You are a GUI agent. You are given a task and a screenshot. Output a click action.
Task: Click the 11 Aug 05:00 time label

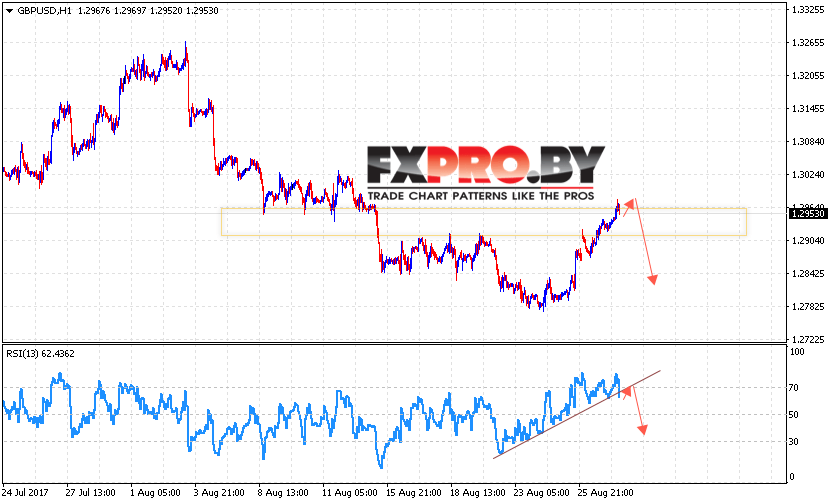[349, 492]
